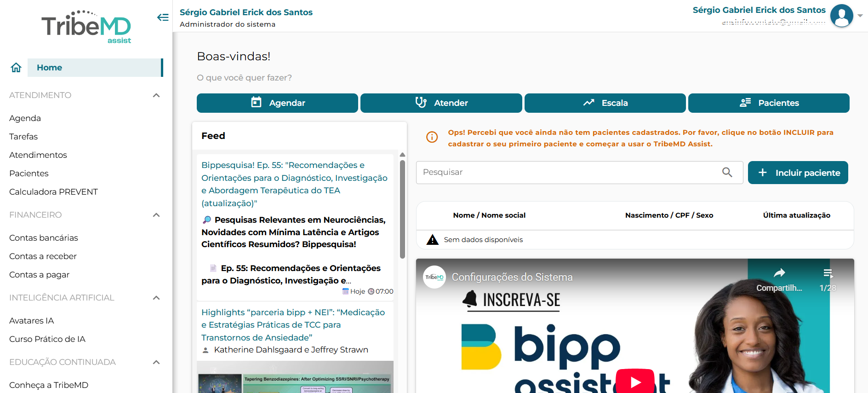Open Curso Prático de IA
868x393 pixels.
tap(47, 339)
